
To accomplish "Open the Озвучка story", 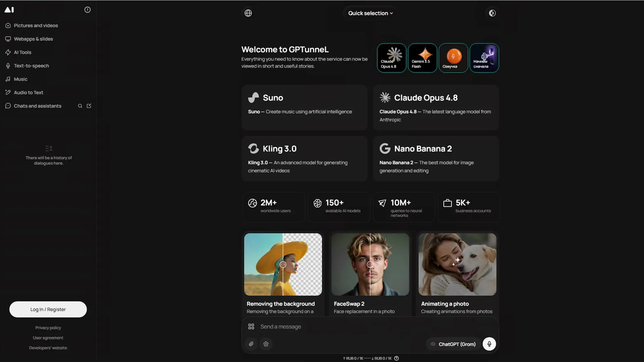I will tap(453, 58).
